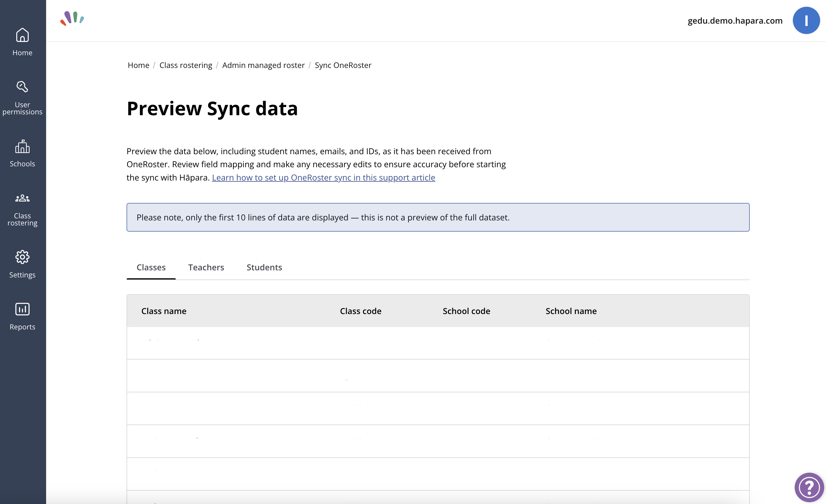Open the help question mark button
Viewport: 826px width, 504px height.
(809, 487)
